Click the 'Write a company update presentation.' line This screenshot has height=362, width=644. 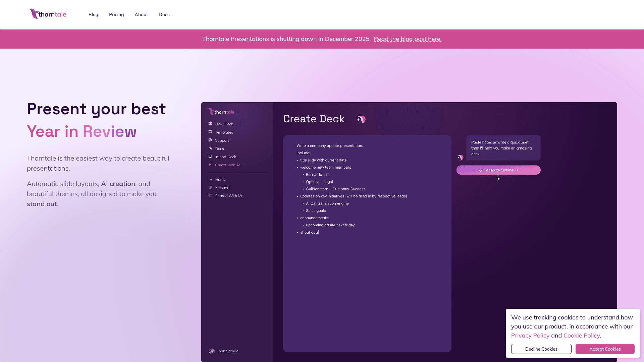(330, 146)
